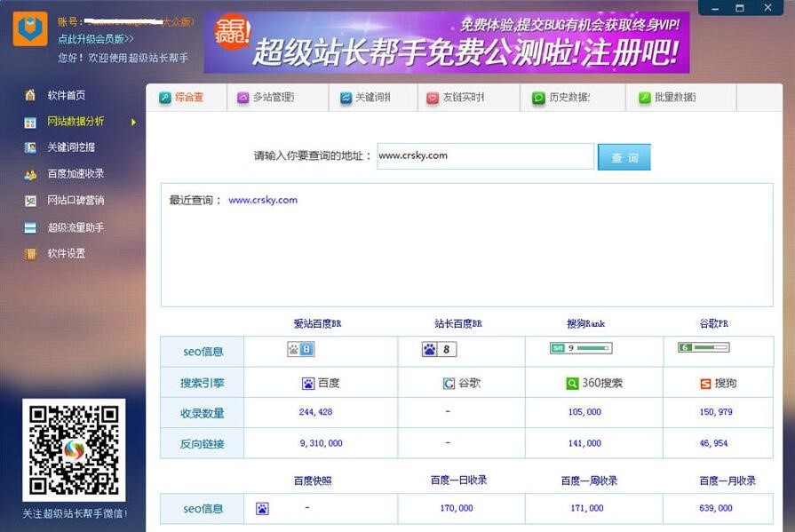Image resolution: width=795 pixels, height=532 pixels.
Task: Click the Baidu paw icon in 搜索引擎 row
Action: click(308, 384)
